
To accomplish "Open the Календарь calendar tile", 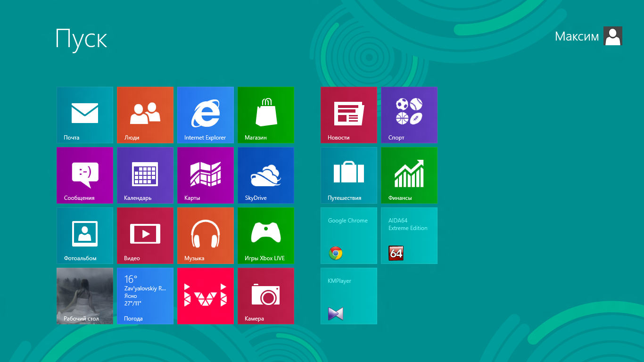I will click(145, 175).
